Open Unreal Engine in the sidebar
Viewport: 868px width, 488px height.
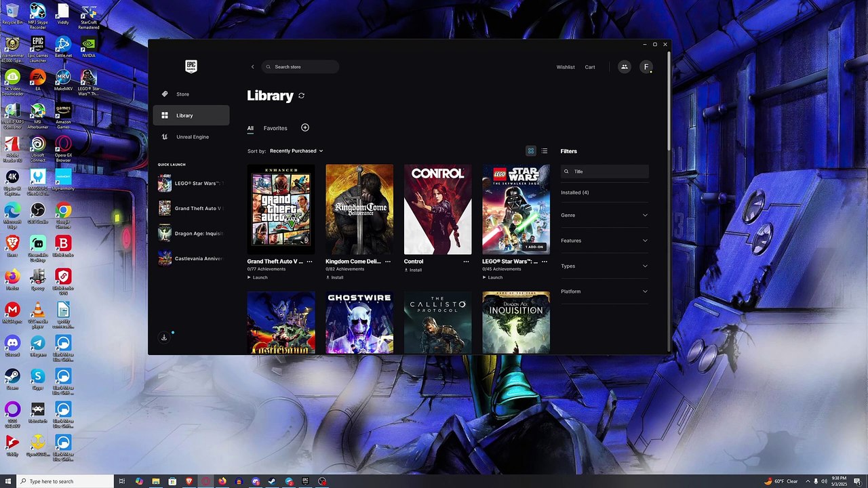pos(191,137)
